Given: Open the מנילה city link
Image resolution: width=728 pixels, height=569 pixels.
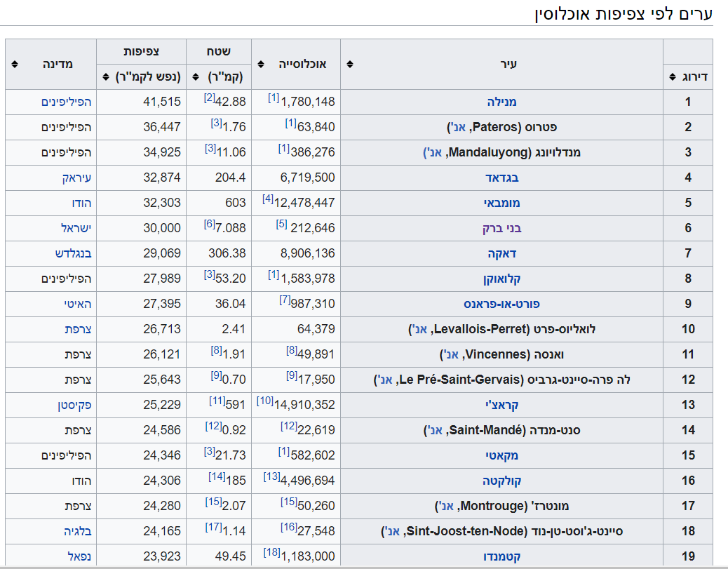Looking at the screenshot, I should (501, 102).
